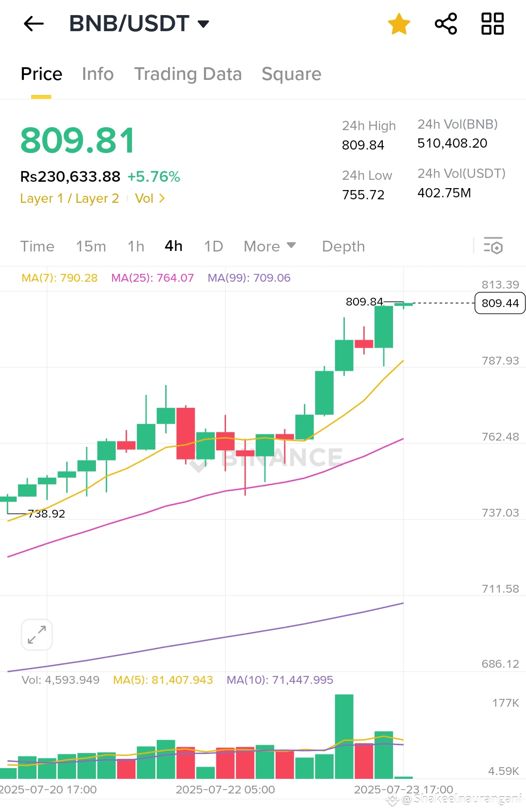
Task: Open chart settings icon
Action: tap(493, 246)
